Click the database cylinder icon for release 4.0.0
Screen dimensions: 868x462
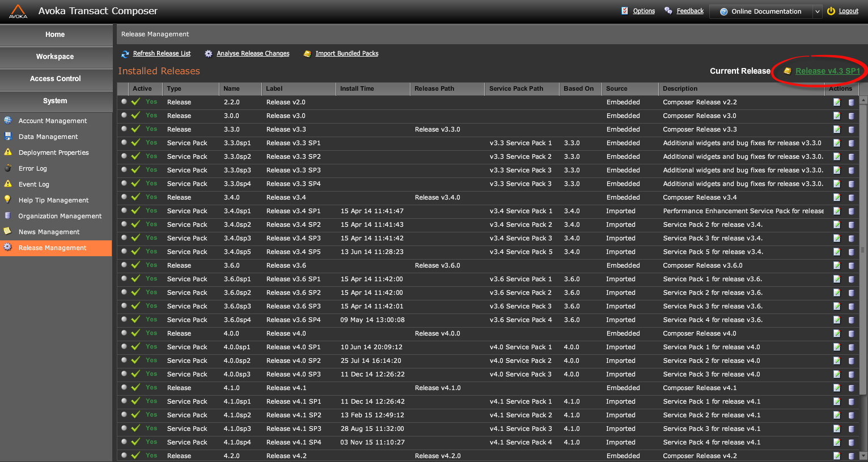[851, 334]
